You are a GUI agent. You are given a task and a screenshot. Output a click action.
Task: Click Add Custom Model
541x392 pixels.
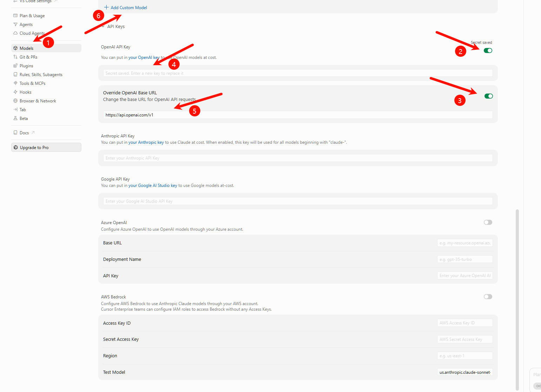click(x=126, y=7)
